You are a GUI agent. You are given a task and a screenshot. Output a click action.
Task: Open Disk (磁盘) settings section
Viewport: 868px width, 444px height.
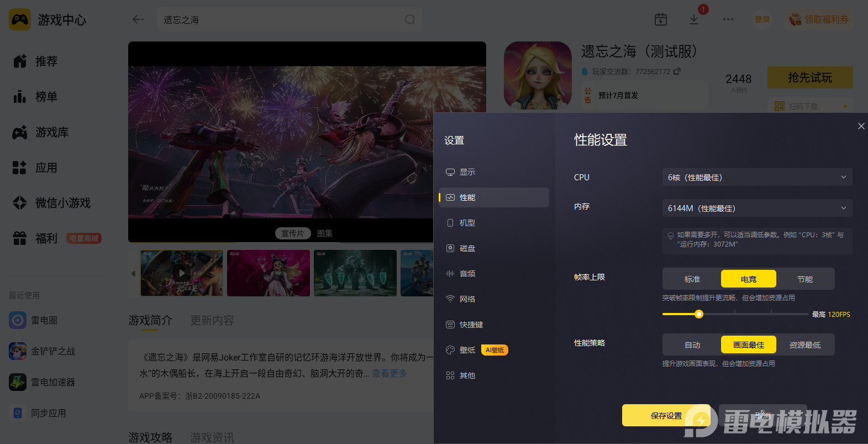[x=494, y=248]
